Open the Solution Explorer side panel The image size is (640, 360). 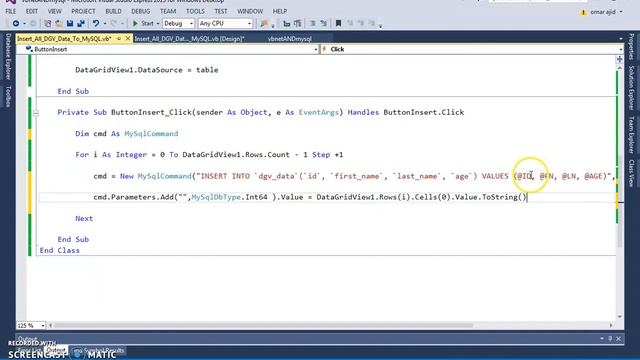[631, 87]
